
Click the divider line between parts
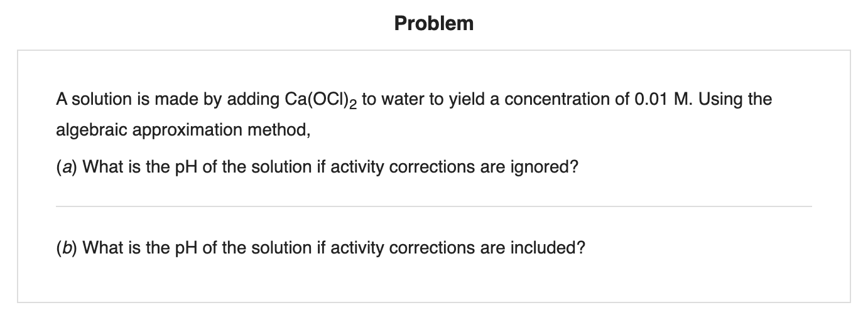(433, 206)
